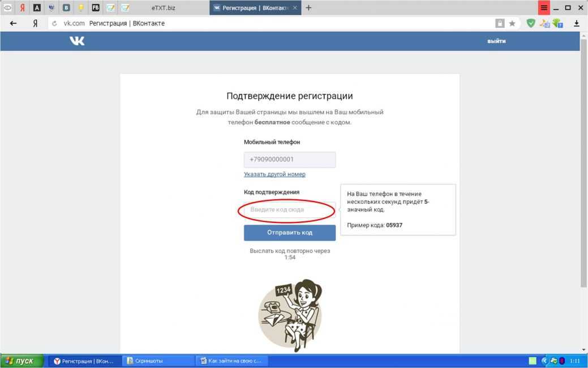Click 'выйти' in the VK header
This screenshot has height=368, width=588.
point(496,41)
